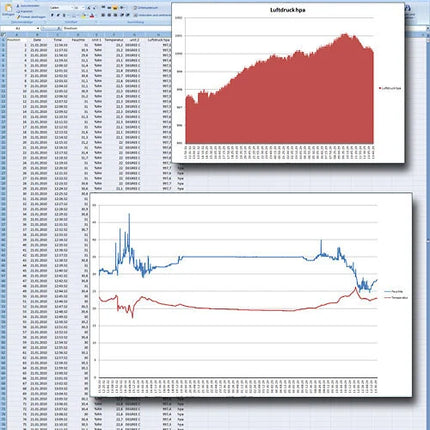Open the font name dropdown
Screen dimensions: 430x430
pyautogui.click(x=72, y=8)
